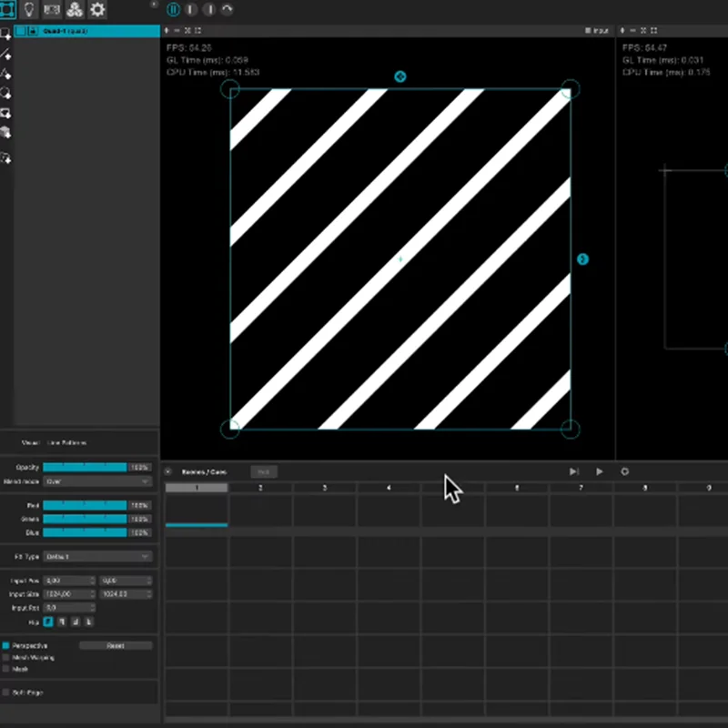Screen dimensions: 728x728
Task: Click the round icon right of play
Action: click(625, 471)
